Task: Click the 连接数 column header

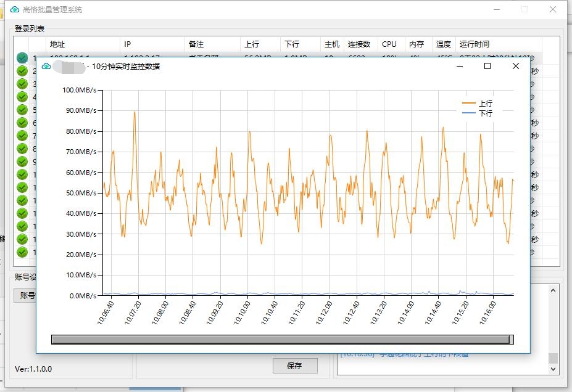Action: point(359,44)
